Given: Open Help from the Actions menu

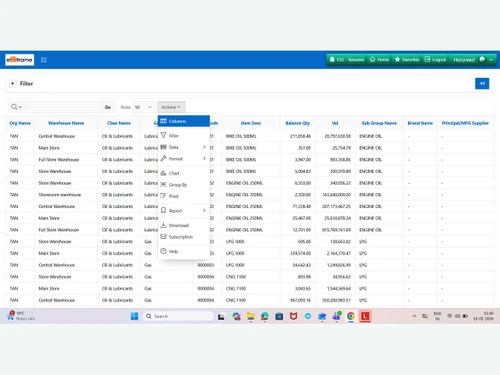Looking at the screenshot, I should pyautogui.click(x=184, y=251).
